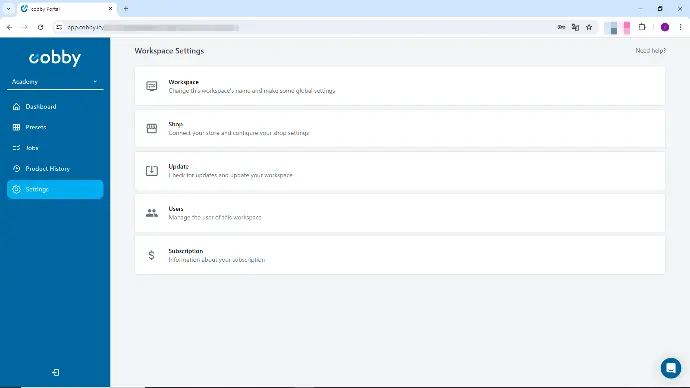Select Settings in the sidebar

[55, 189]
